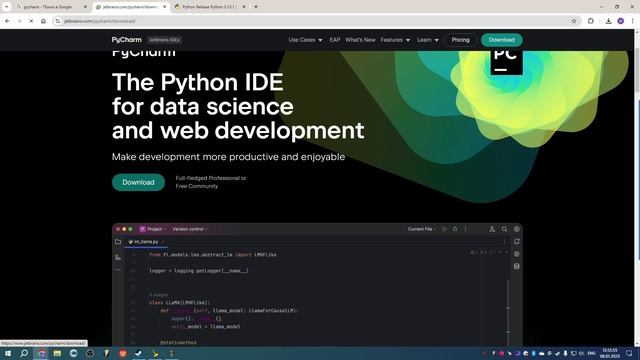Open the Chrome profile avatar
The image size is (640, 360).
coord(620,21)
